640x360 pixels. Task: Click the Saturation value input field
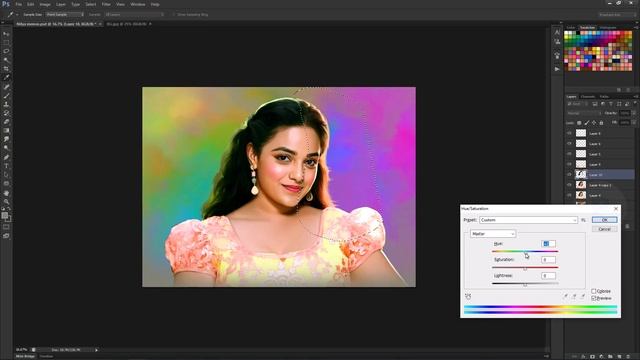click(548, 260)
